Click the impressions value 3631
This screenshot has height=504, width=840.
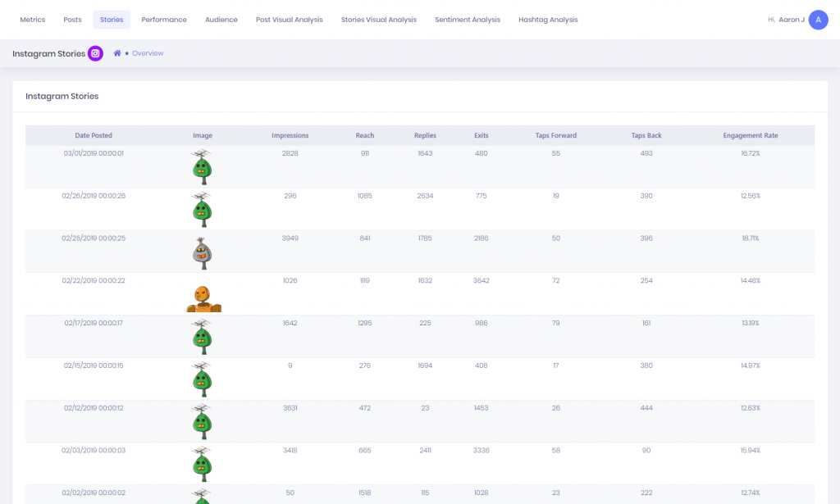pos(290,407)
